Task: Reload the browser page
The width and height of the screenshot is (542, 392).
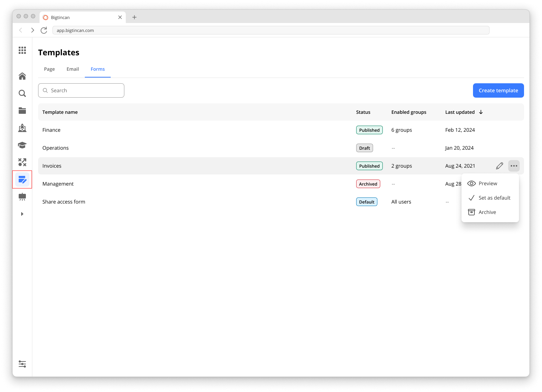Action: (x=44, y=31)
